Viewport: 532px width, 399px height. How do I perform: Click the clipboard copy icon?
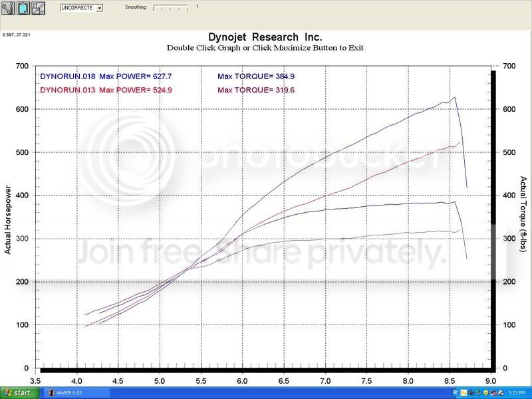[x=23, y=8]
